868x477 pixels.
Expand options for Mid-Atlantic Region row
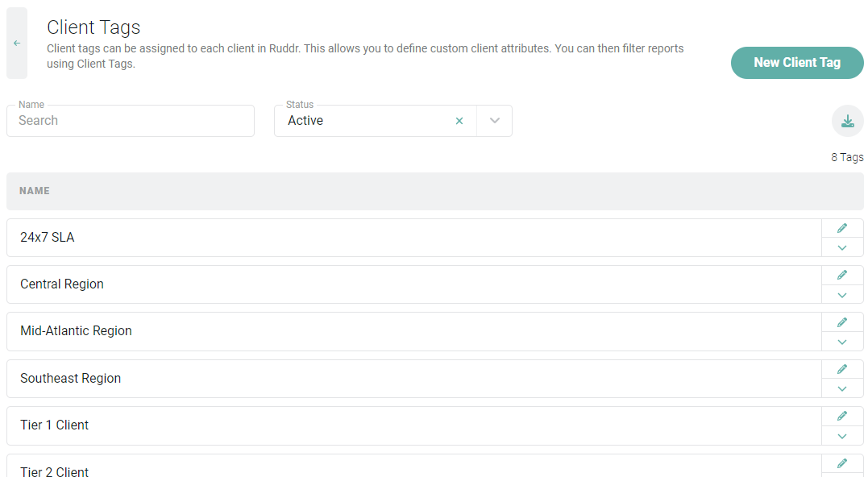pyautogui.click(x=842, y=342)
